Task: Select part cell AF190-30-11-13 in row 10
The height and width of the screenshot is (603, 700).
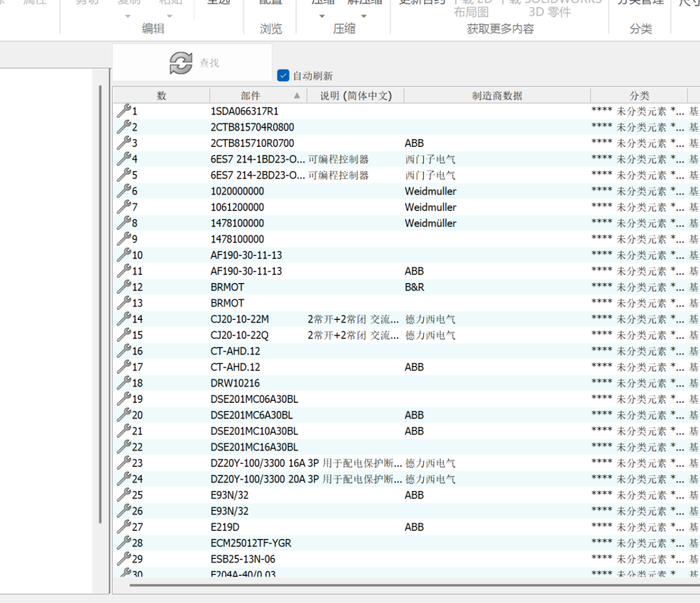Action: click(x=246, y=255)
